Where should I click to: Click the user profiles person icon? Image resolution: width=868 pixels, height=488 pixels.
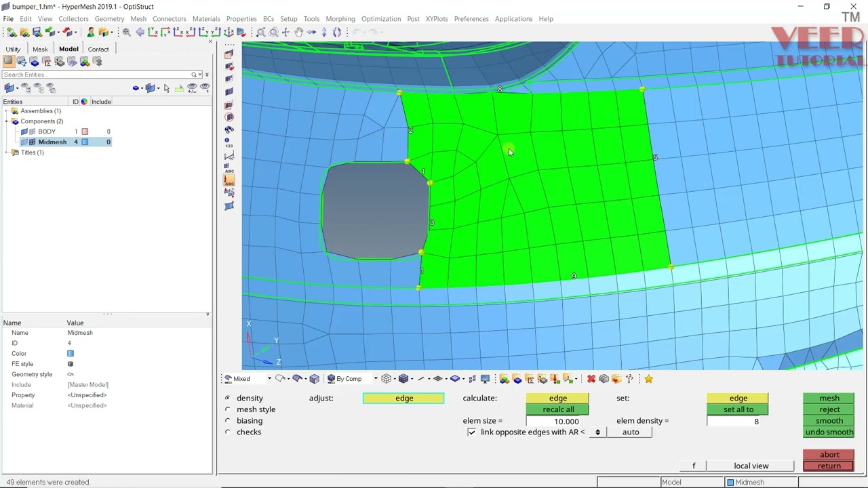[x=90, y=32]
